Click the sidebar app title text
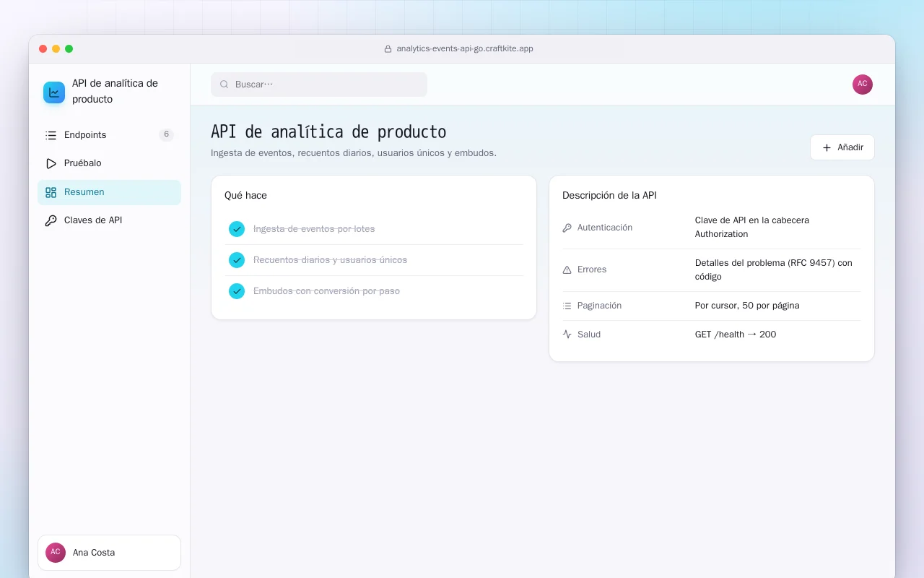 (115, 92)
